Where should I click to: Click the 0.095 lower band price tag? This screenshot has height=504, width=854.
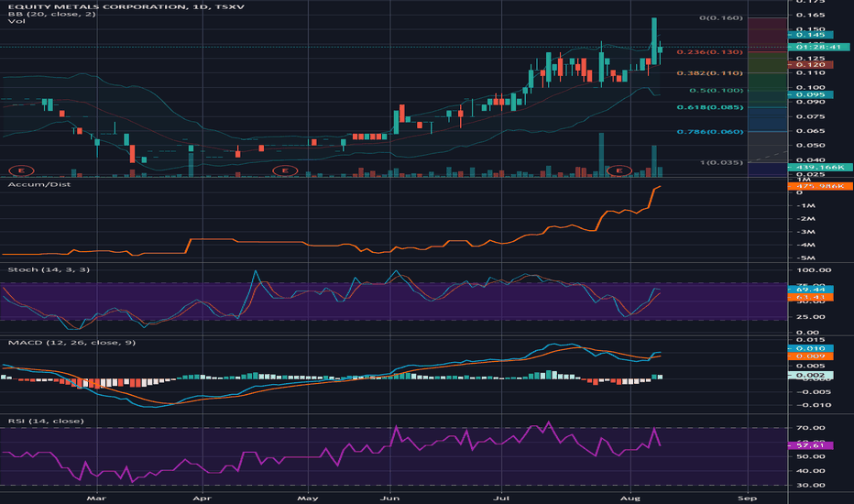click(x=810, y=94)
